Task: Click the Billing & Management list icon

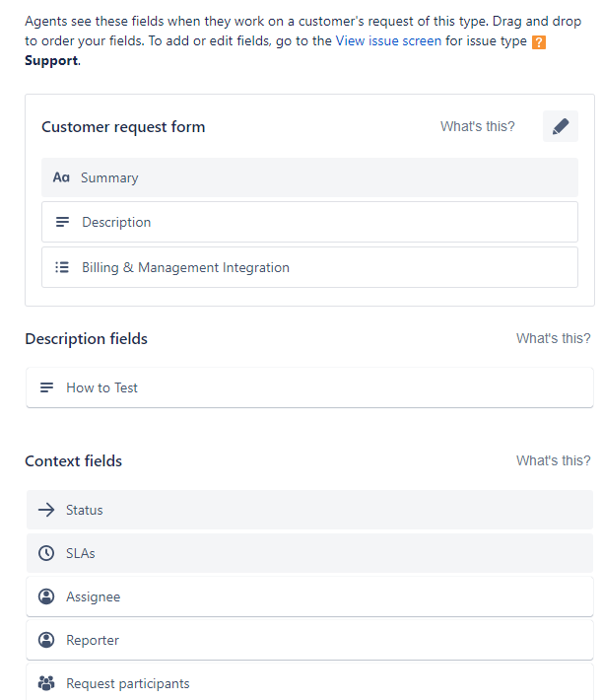Action: pyautogui.click(x=62, y=267)
